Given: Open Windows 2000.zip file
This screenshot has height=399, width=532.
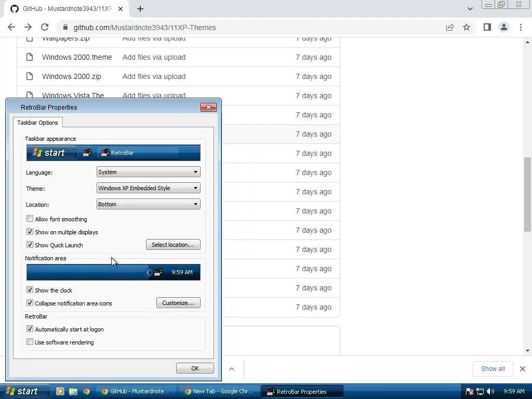Looking at the screenshot, I should [72, 76].
